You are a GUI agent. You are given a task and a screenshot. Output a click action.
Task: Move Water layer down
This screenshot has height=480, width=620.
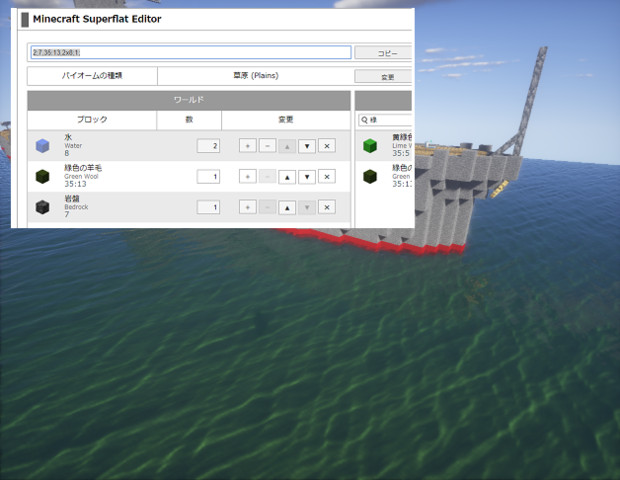(x=307, y=146)
